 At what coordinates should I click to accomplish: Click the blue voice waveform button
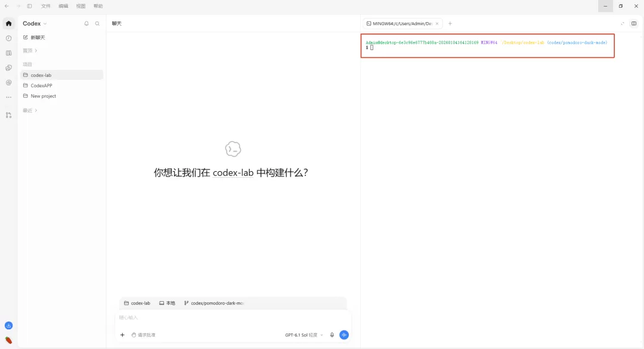(x=344, y=335)
